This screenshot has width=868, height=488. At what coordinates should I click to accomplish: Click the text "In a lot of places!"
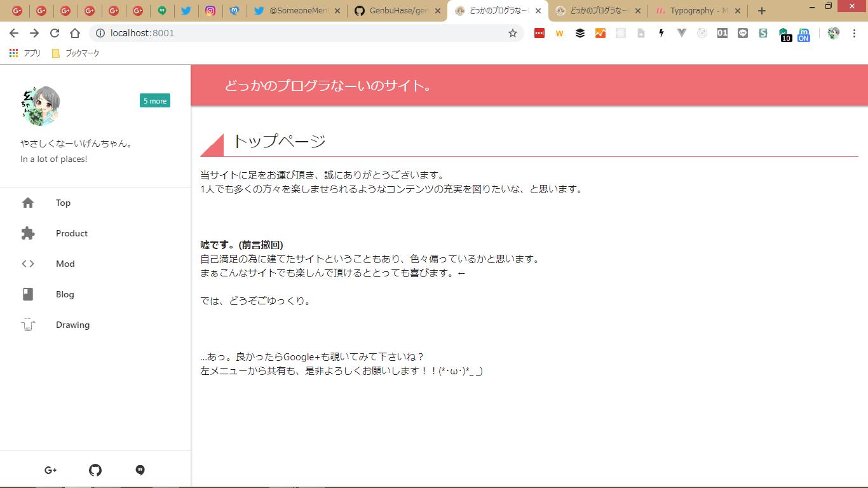point(54,159)
